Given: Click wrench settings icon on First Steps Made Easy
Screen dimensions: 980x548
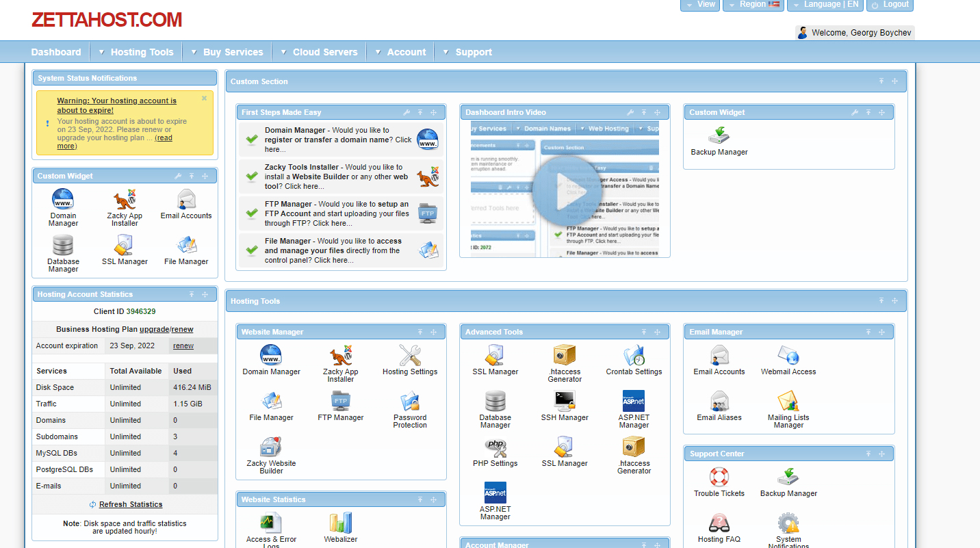Looking at the screenshot, I should click(407, 112).
